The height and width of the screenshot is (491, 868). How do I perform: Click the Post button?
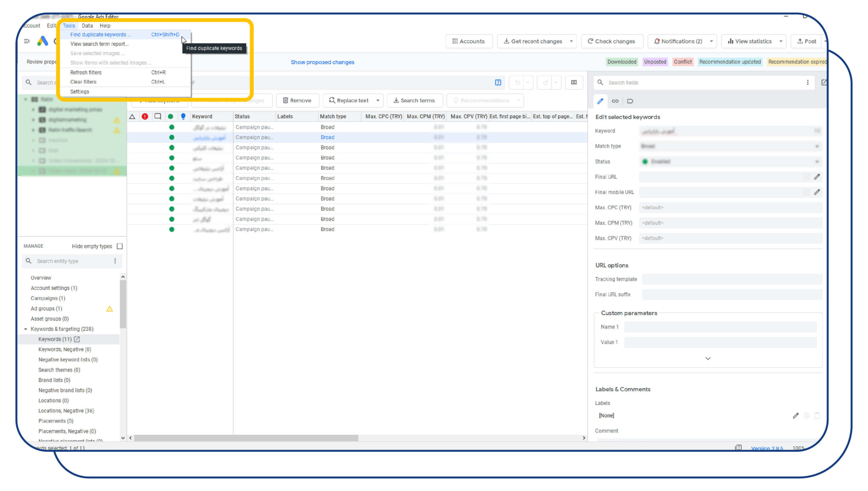click(x=806, y=41)
